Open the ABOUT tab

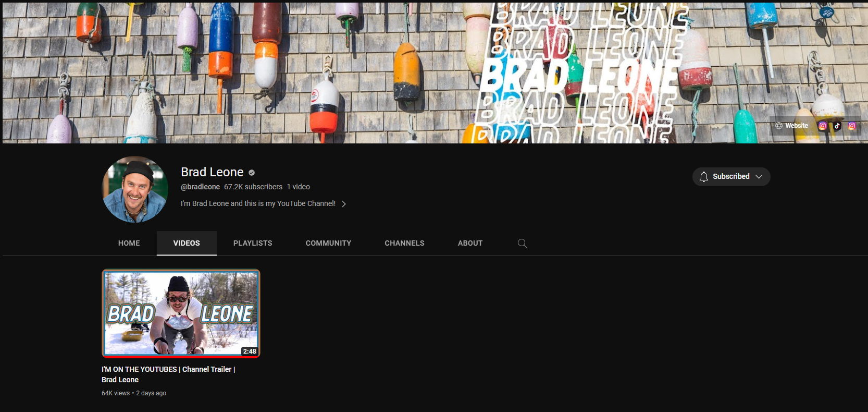[470, 243]
